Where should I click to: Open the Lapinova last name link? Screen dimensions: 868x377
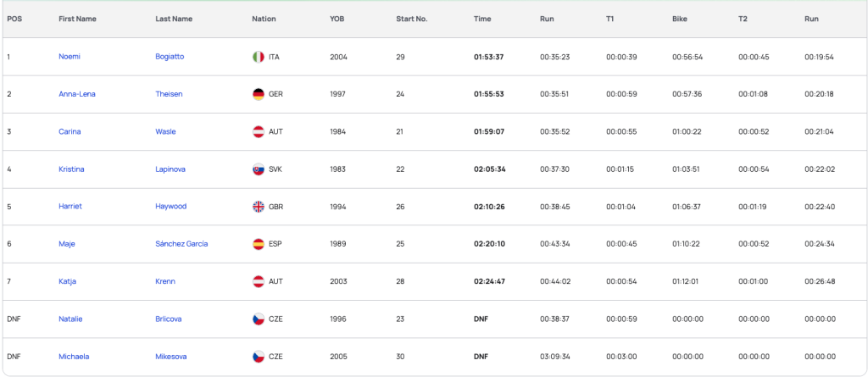[x=170, y=169]
